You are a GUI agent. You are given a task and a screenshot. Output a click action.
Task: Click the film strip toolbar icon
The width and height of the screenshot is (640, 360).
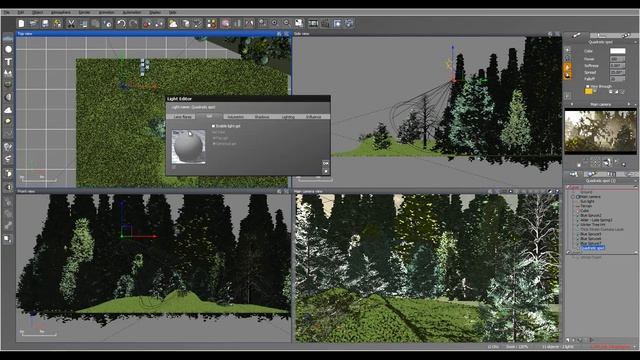[x=313, y=24]
